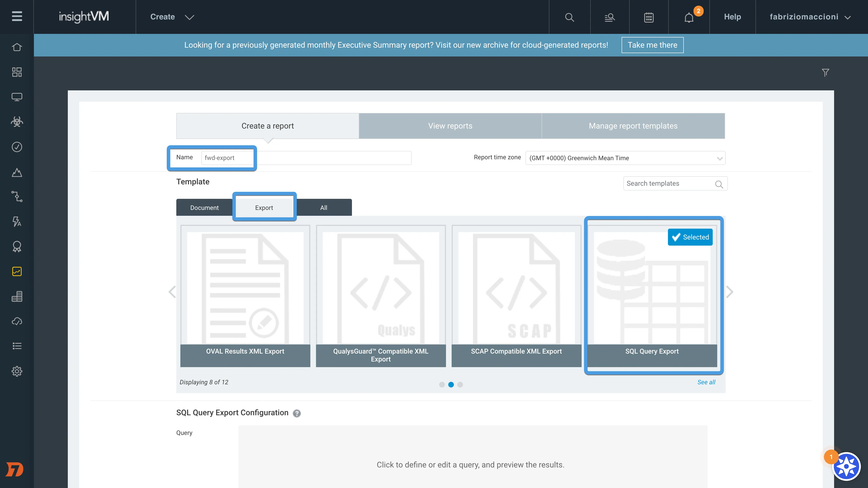Switch to the View reports tab

pos(450,126)
